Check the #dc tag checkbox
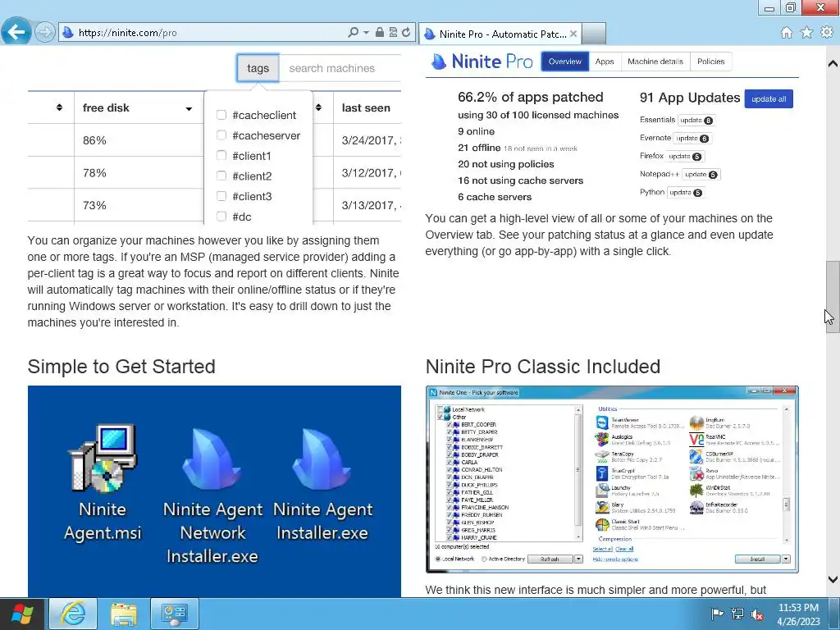 [221, 217]
